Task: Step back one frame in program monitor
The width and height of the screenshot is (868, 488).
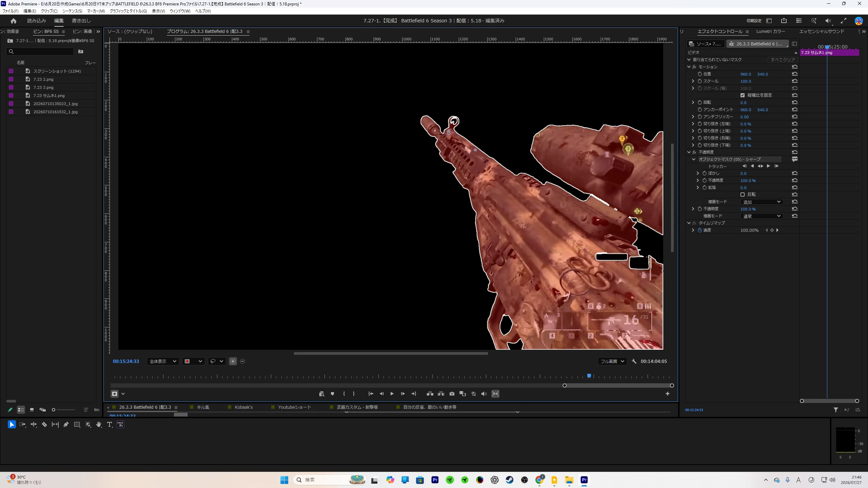Action: pos(381,394)
